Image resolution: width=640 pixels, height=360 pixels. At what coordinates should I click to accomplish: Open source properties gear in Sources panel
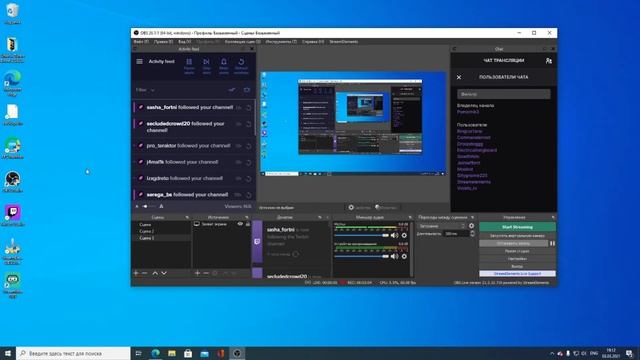pos(215,273)
